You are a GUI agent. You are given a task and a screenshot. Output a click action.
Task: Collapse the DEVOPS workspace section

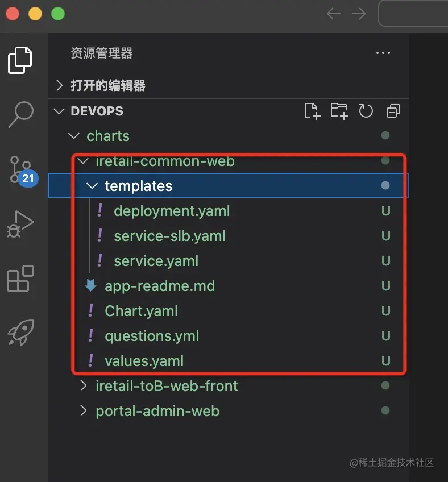coord(229,111)
